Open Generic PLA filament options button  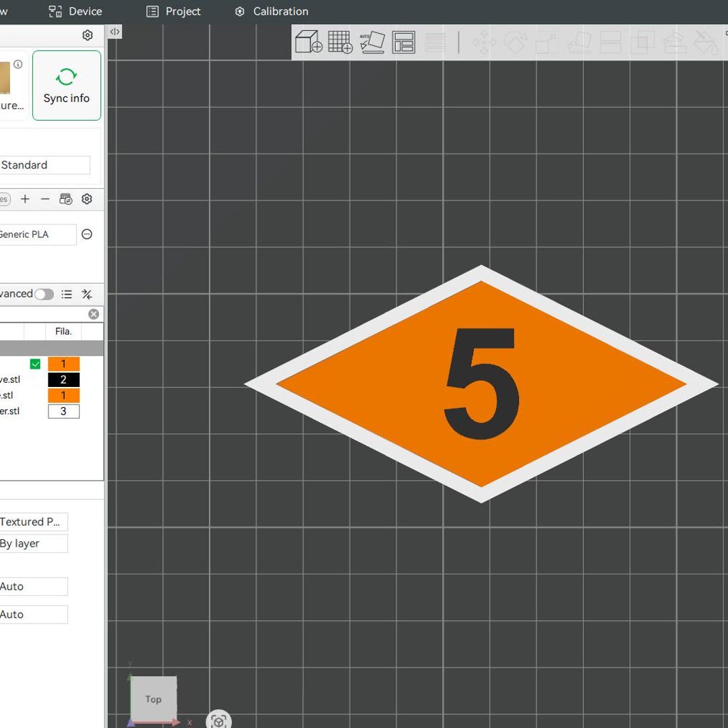point(87,234)
